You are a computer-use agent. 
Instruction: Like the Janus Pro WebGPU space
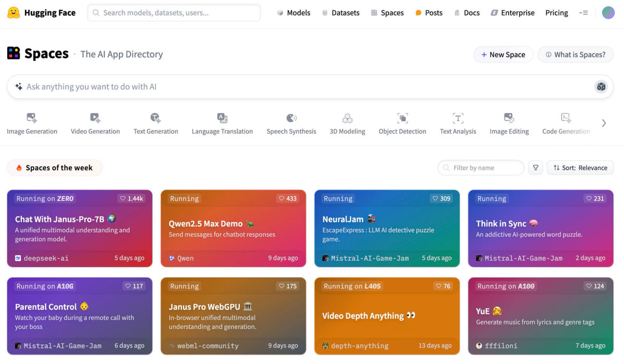click(x=288, y=286)
